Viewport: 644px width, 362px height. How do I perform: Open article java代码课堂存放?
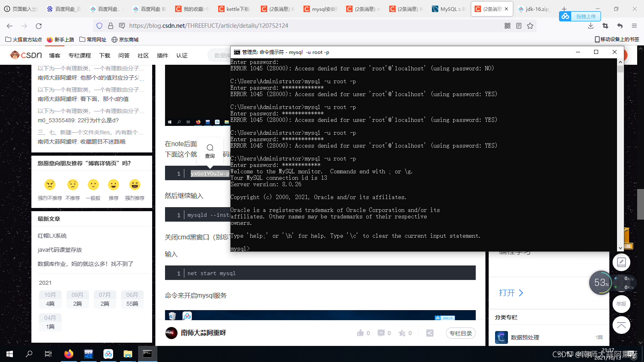point(60,250)
